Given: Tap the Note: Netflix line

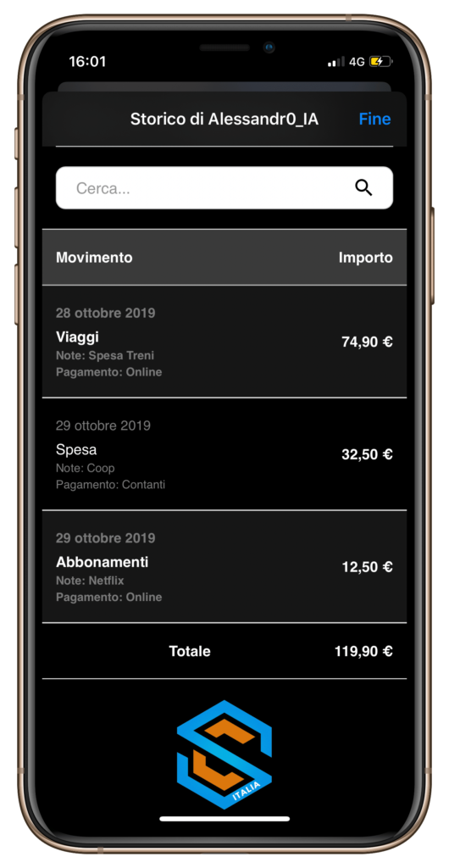Looking at the screenshot, I should coord(90,581).
